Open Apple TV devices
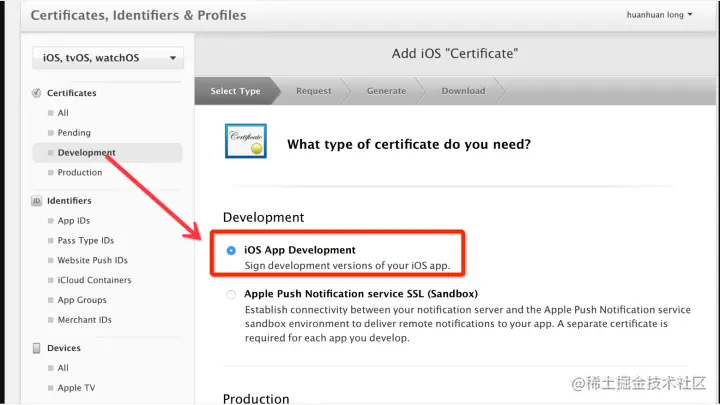Image resolution: width=720 pixels, height=405 pixels. (76, 388)
